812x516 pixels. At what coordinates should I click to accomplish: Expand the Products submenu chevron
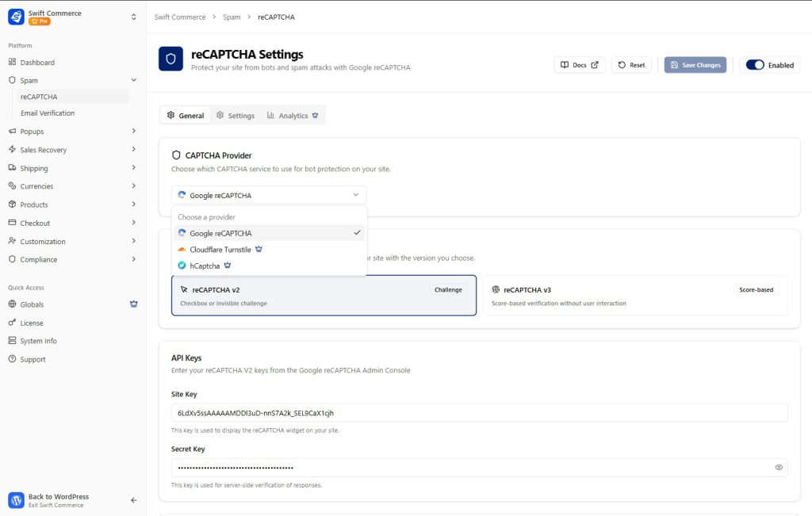tap(133, 204)
